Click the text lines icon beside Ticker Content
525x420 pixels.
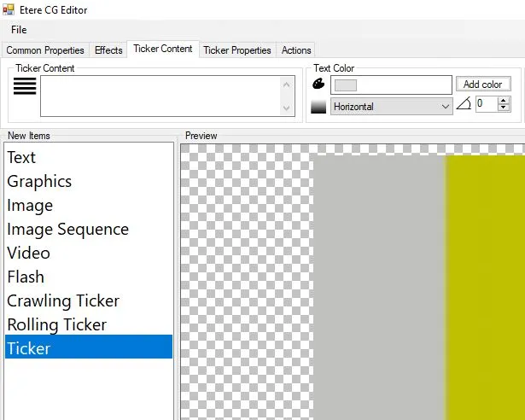[25, 85]
